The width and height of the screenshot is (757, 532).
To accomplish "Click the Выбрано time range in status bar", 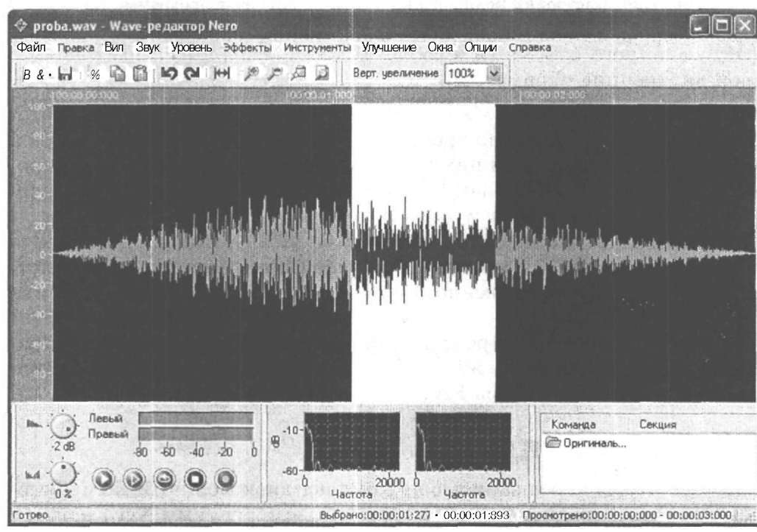I will click(415, 515).
